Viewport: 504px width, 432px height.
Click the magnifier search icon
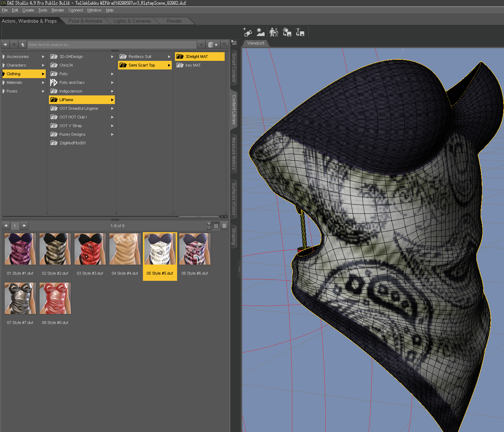(x=225, y=45)
